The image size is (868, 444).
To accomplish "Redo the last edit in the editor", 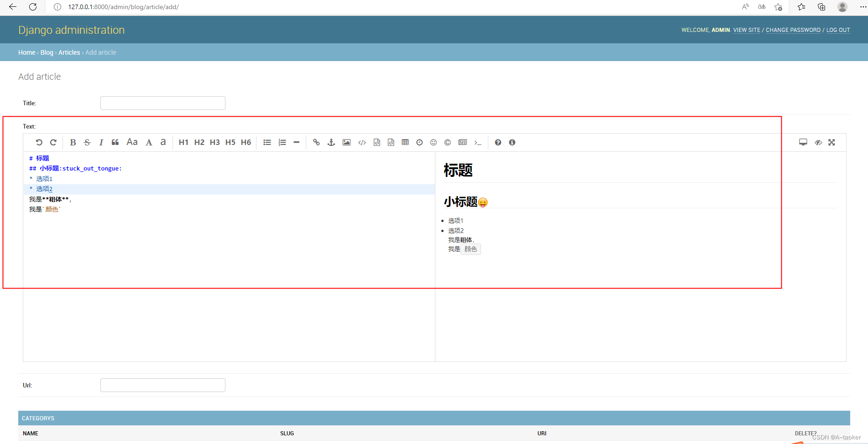I will click(53, 142).
